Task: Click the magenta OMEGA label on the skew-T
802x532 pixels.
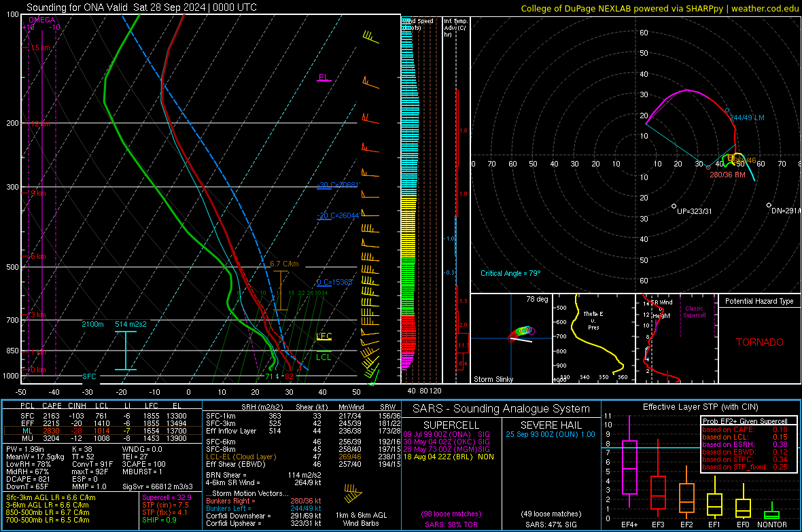Action: point(42,20)
